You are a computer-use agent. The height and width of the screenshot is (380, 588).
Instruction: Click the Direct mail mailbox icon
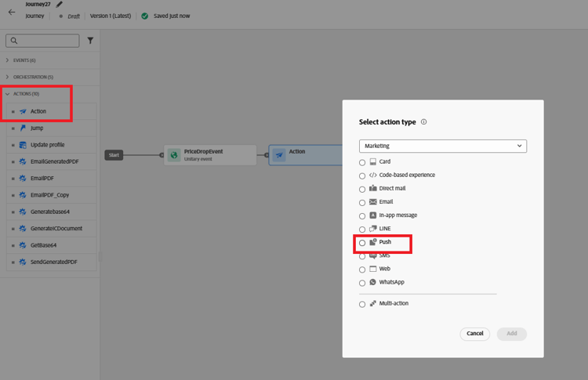click(372, 188)
